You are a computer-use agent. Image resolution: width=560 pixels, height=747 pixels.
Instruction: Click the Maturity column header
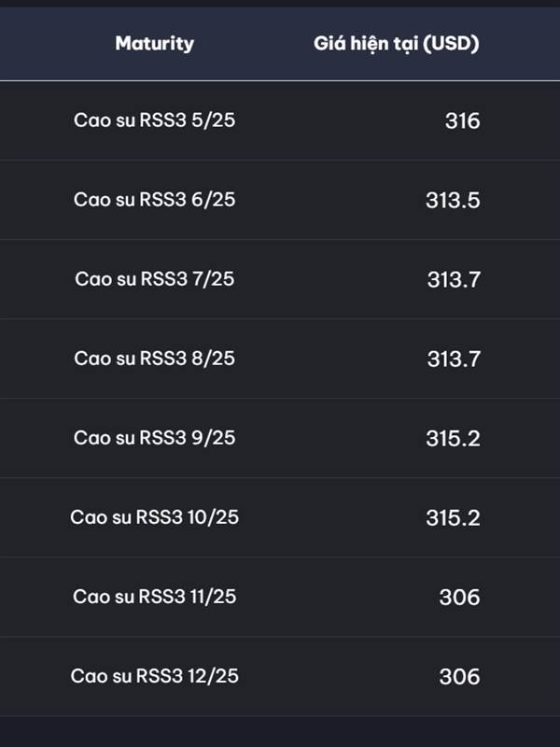coord(154,43)
